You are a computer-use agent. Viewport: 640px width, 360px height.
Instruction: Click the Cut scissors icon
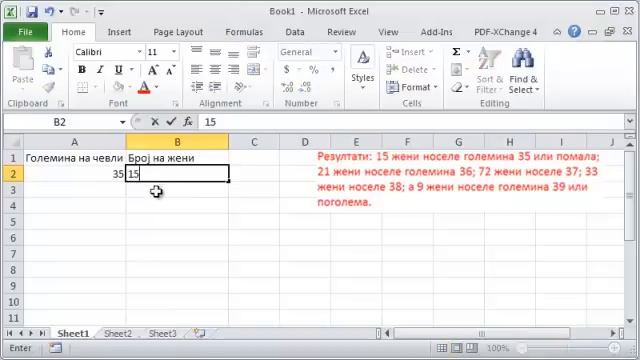click(x=48, y=52)
